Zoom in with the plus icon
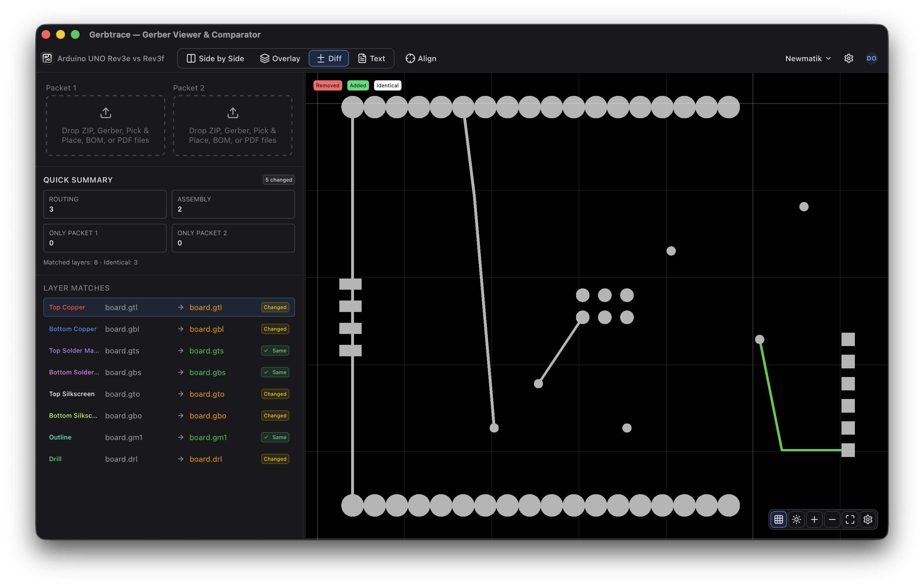924x587 pixels. tap(814, 519)
